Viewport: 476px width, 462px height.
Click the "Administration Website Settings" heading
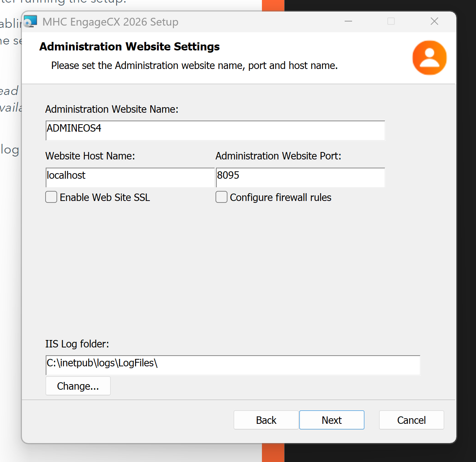coord(129,46)
